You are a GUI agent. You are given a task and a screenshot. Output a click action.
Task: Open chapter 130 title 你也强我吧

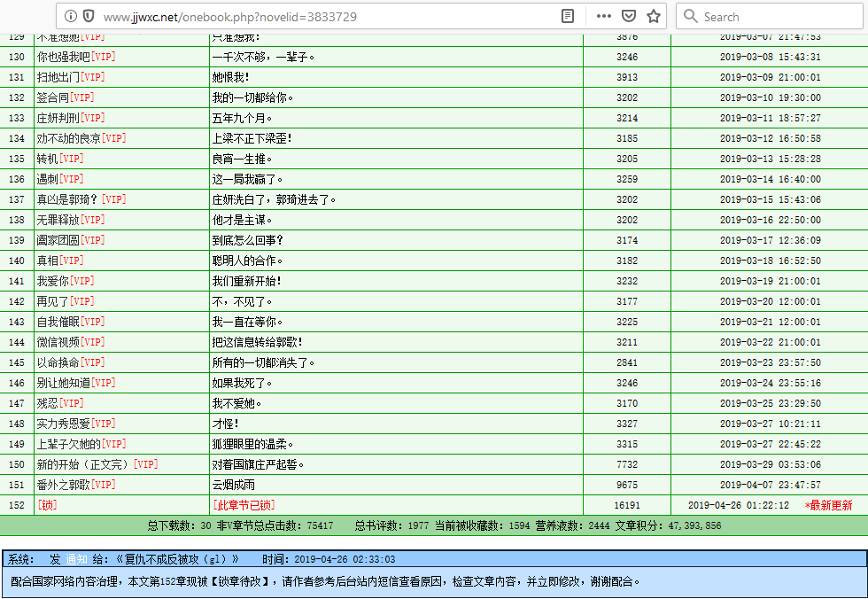tap(63, 57)
